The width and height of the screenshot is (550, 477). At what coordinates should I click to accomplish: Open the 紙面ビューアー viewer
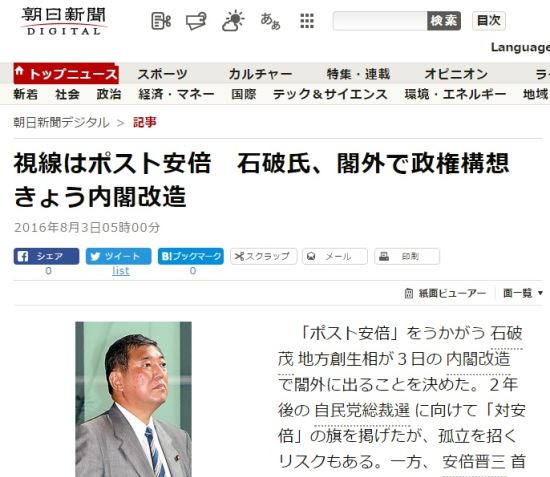click(x=445, y=293)
